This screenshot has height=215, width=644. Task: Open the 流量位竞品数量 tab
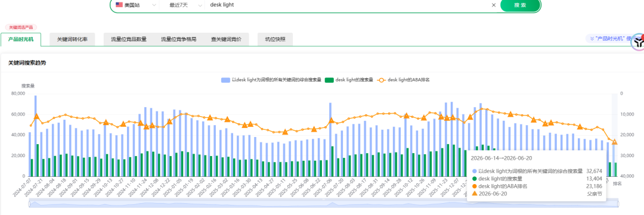point(129,39)
